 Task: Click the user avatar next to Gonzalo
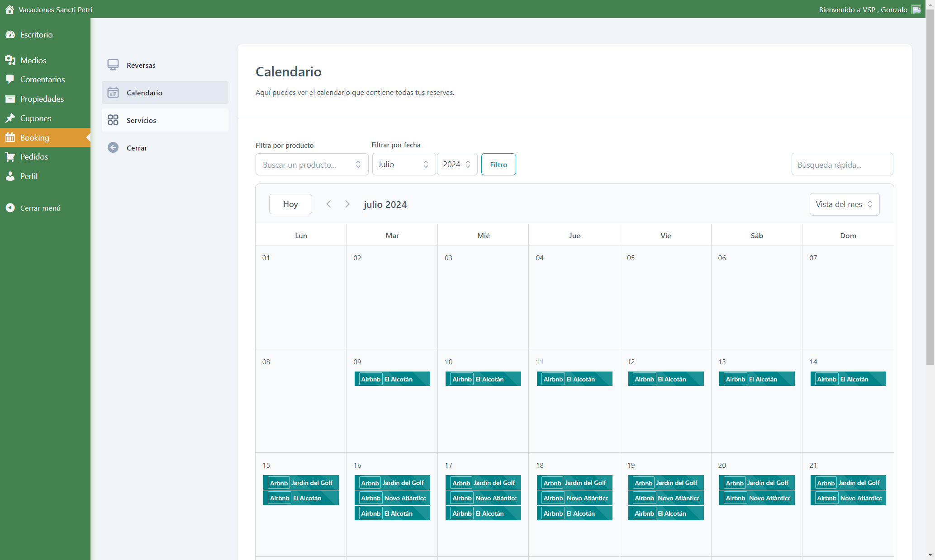point(916,9)
